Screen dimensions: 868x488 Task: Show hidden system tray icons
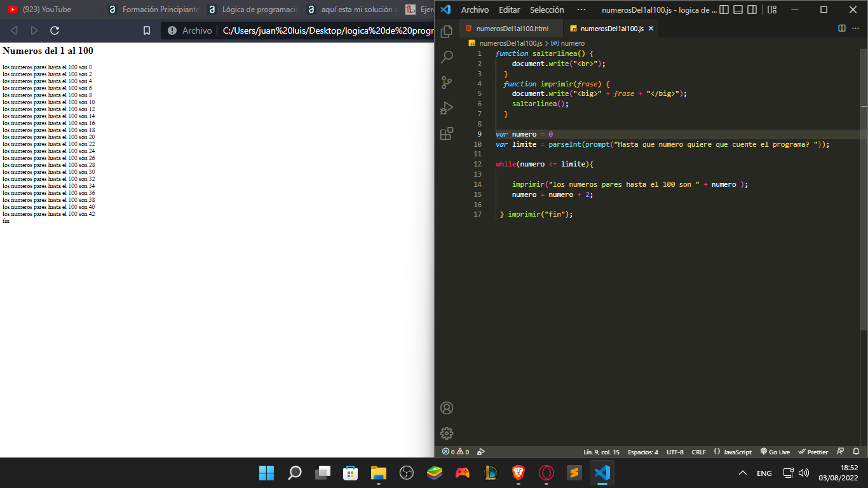tap(742, 473)
